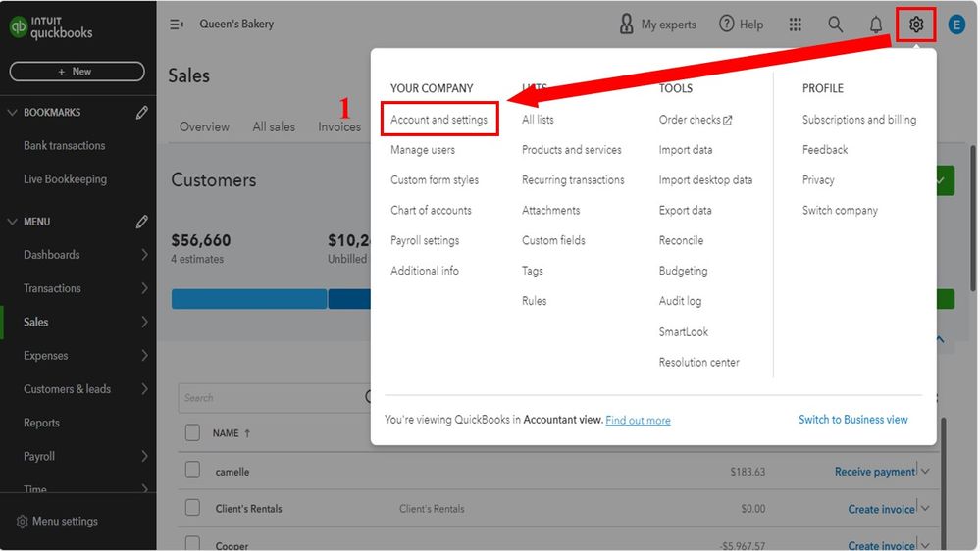Open Reports in the sidebar
The width and height of the screenshot is (980, 551).
(x=41, y=423)
